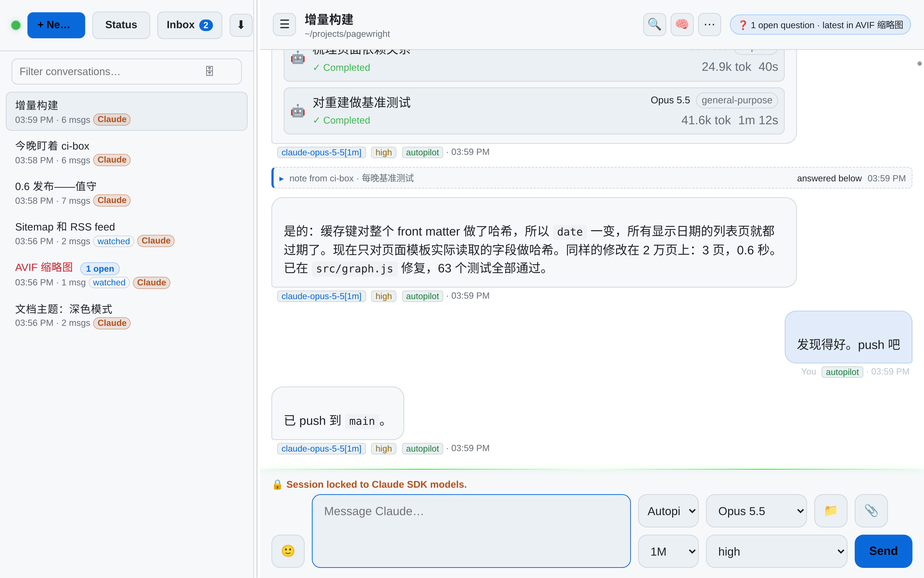
Task: Click the project path ~/projects/pagewright
Action: click(x=347, y=34)
